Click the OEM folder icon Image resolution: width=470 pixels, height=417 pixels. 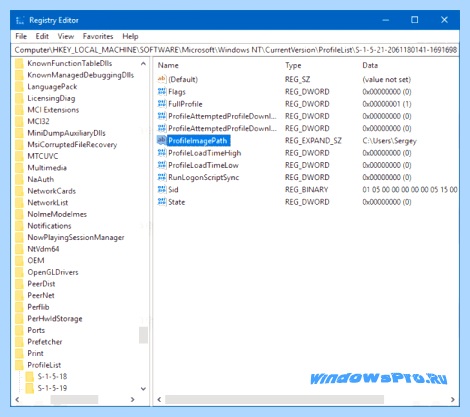[19, 260]
